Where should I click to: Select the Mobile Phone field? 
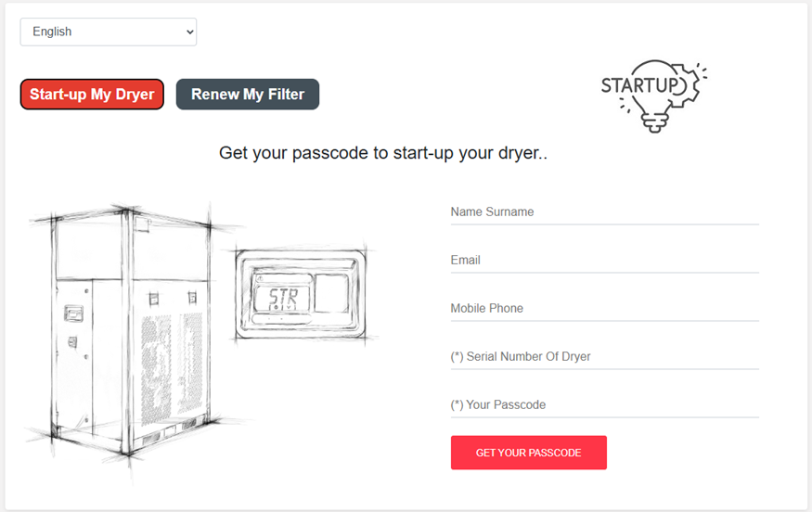tap(604, 309)
